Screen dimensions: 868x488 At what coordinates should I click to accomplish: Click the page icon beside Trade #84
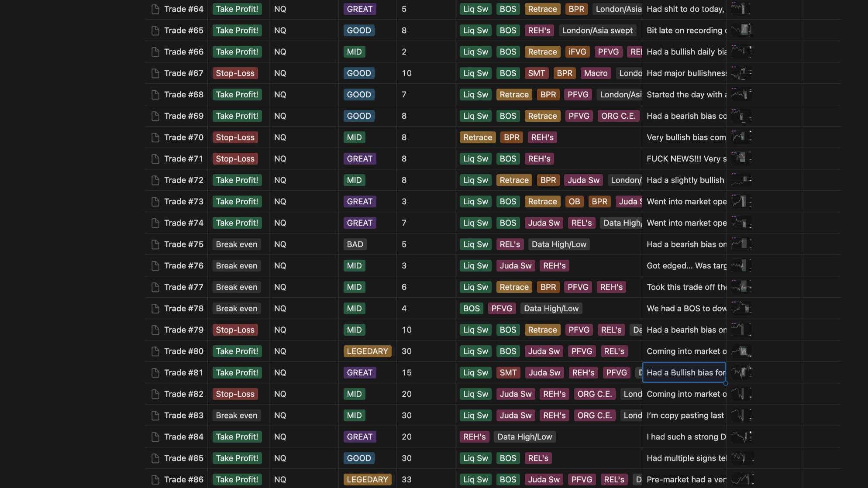pos(155,437)
